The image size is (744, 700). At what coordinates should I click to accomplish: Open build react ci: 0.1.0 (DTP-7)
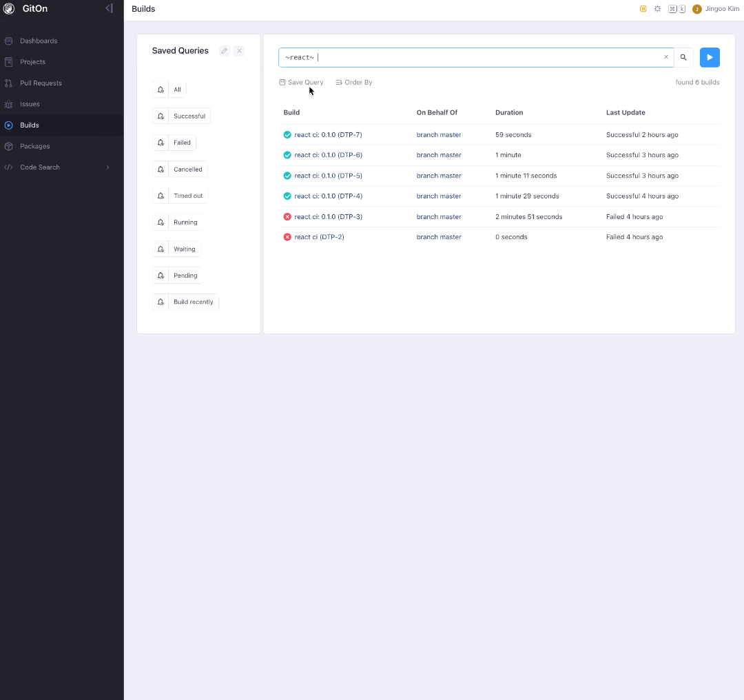(x=328, y=135)
